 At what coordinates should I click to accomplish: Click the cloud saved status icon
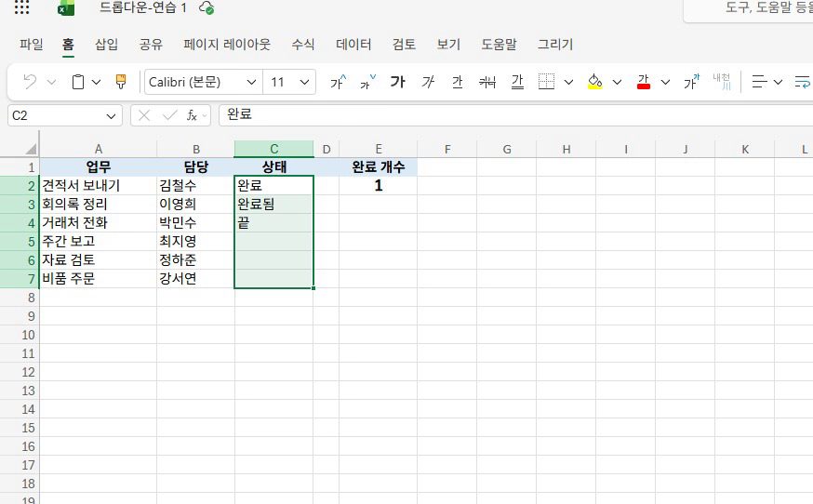pos(207,8)
